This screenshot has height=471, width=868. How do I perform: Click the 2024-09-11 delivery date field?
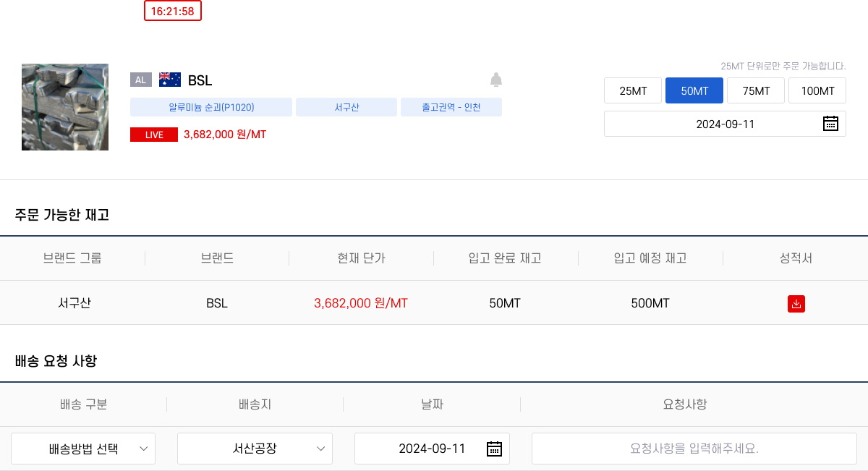[432, 449]
